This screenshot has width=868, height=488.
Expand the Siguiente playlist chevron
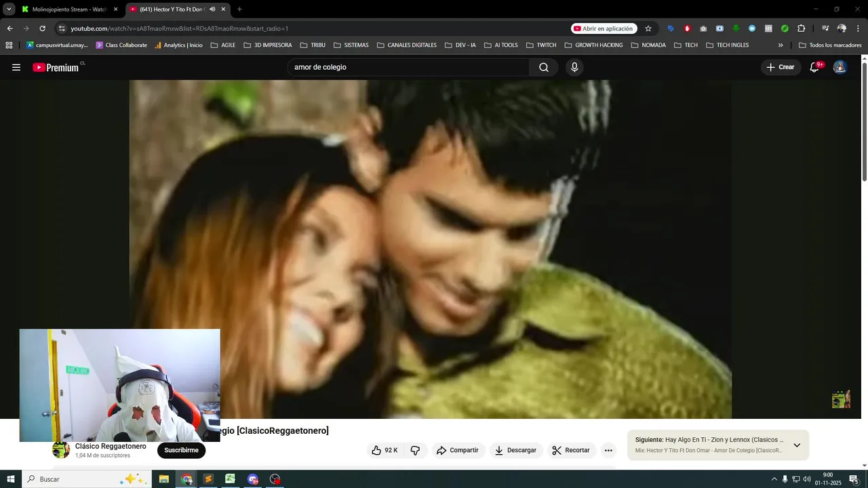coord(797,445)
